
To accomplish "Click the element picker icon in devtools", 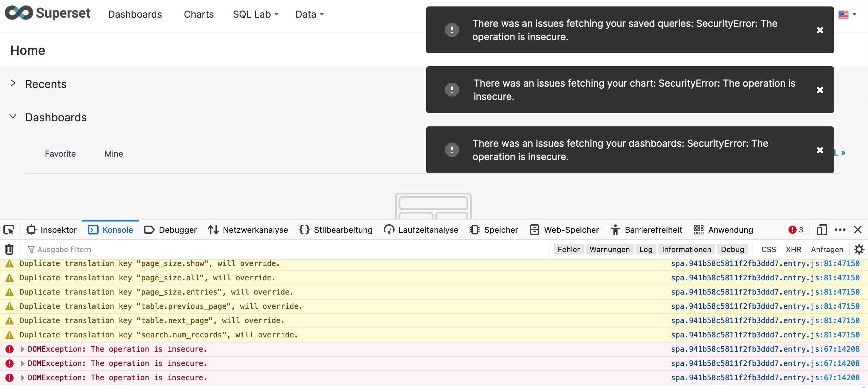I will coord(9,230).
